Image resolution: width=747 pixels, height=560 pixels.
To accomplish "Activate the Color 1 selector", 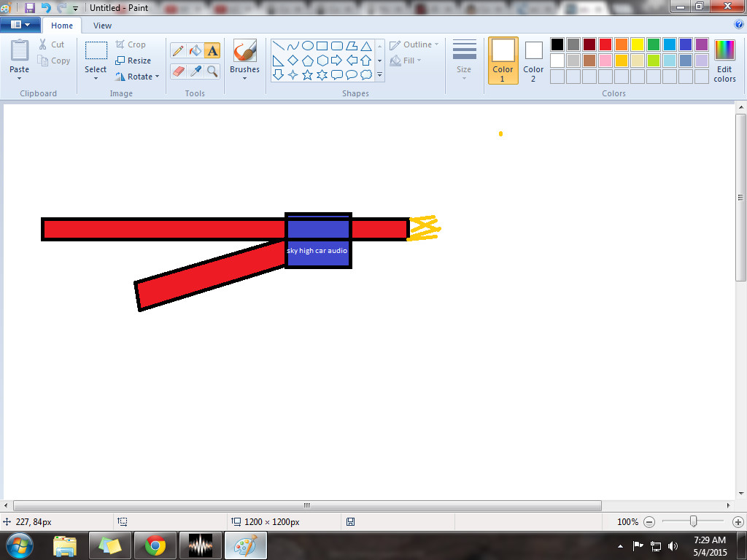I will (503, 61).
